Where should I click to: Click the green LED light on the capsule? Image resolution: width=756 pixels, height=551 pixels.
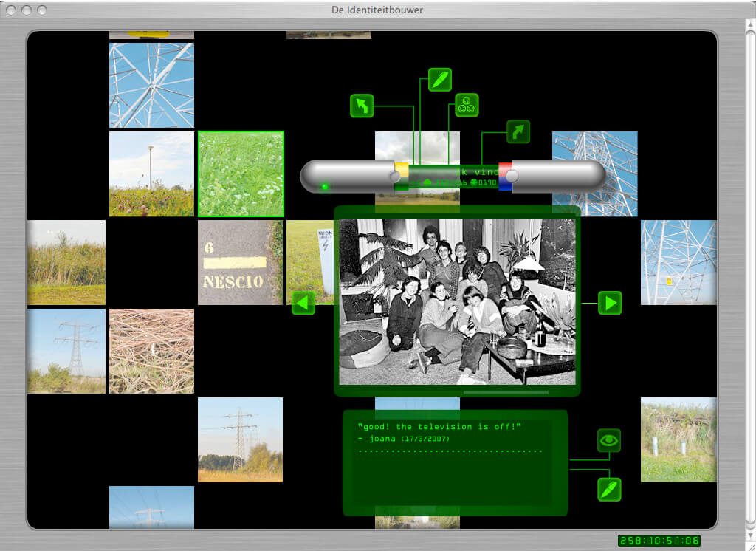tap(324, 187)
